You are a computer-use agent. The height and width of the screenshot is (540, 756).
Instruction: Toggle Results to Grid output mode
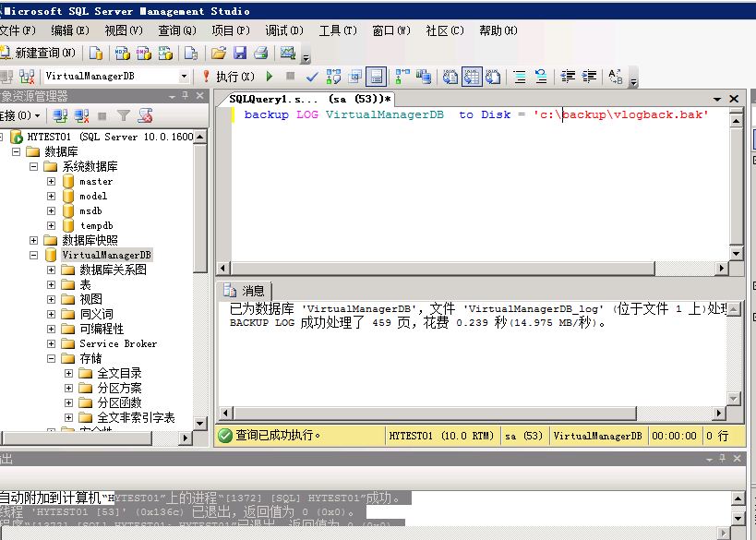(471, 77)
